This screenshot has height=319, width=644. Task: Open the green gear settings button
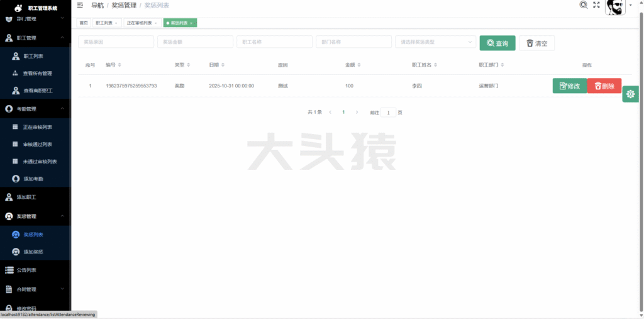point(630,94)
